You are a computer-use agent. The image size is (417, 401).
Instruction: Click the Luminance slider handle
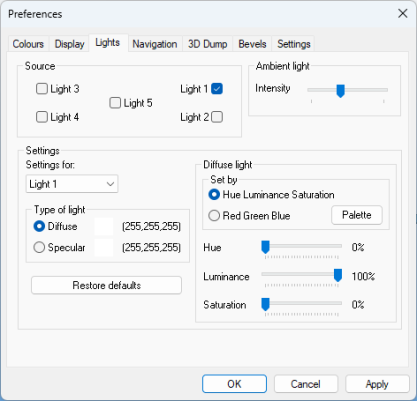click(x=338, y=276)
